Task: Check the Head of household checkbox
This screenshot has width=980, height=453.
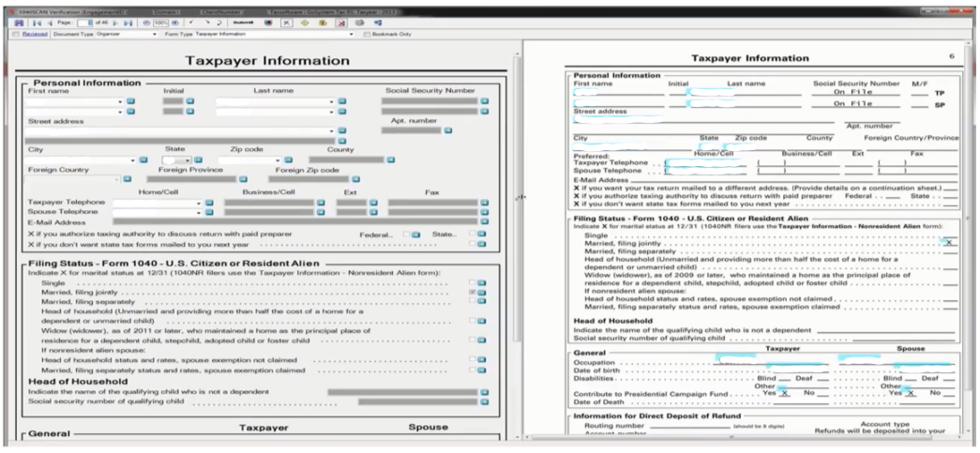Action: [473, 321]
